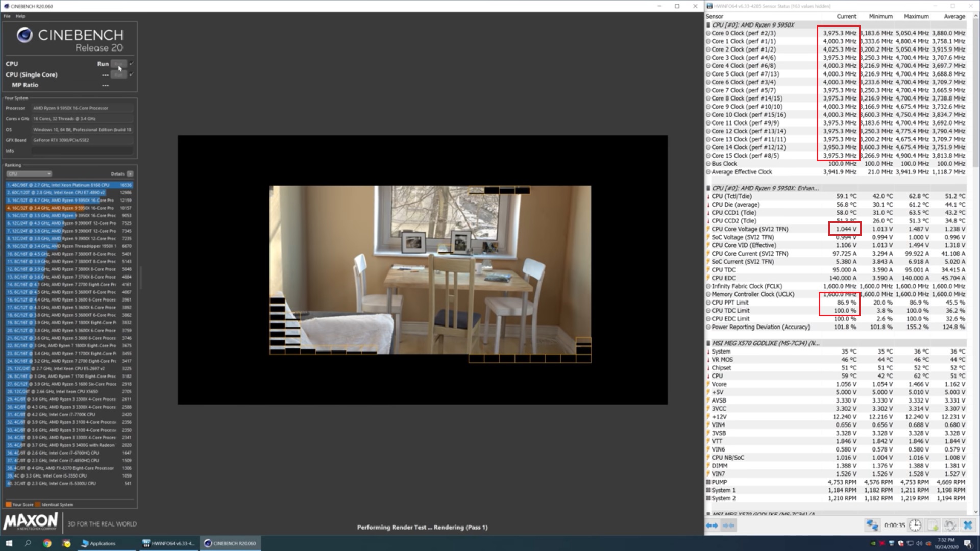Open Cinebench Help menu
Viewport: 980px width, 551px height.
(20, 16)
